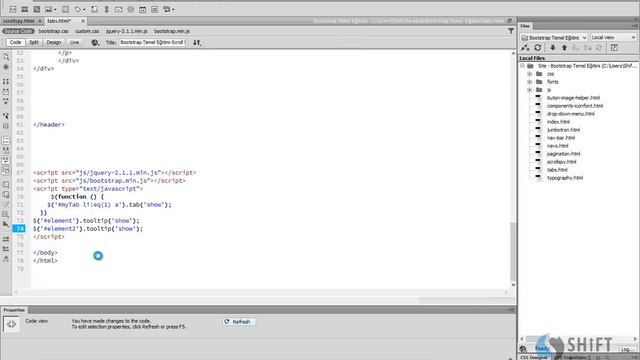Open the Templates icon's dropdown arrow in Insert bar
The height and width of the screenshot is (360, 640).
tap(173, 9)
